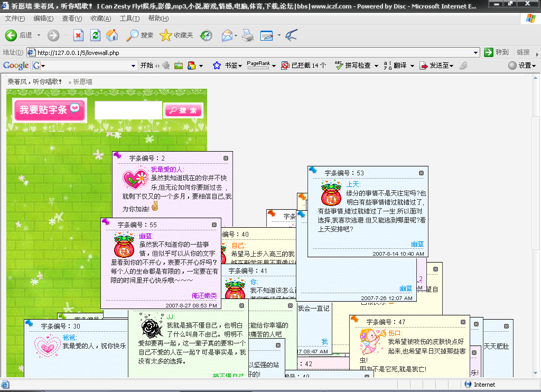Click the Google bookmarks star icon
This screenshot has height=392, width=541.
point(217,65)
